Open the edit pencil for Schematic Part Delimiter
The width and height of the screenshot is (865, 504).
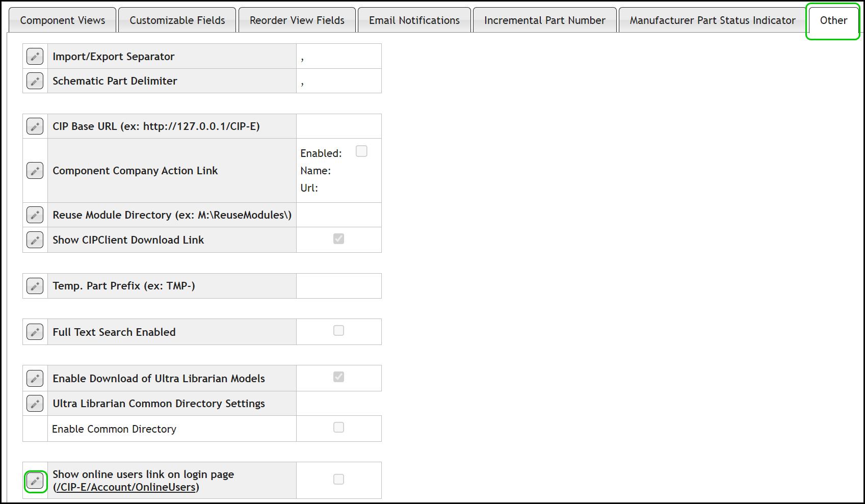[35, 81]
